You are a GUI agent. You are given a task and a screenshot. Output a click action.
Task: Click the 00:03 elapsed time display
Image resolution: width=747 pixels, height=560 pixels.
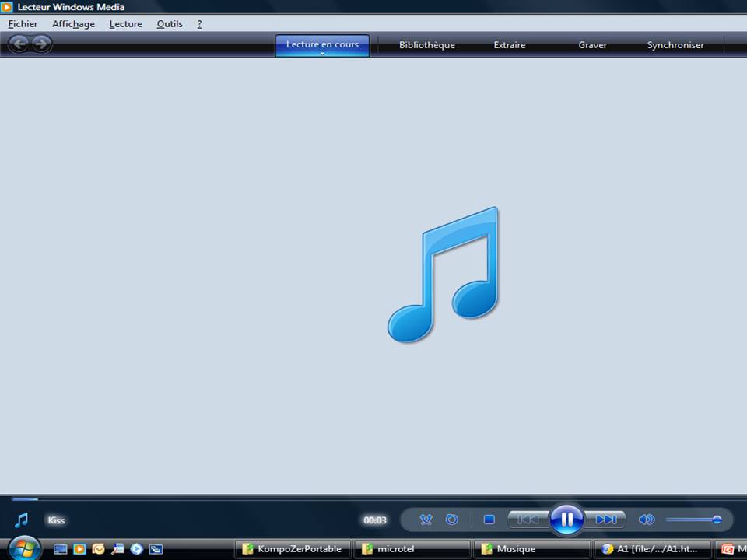click(x=375, y=520)
